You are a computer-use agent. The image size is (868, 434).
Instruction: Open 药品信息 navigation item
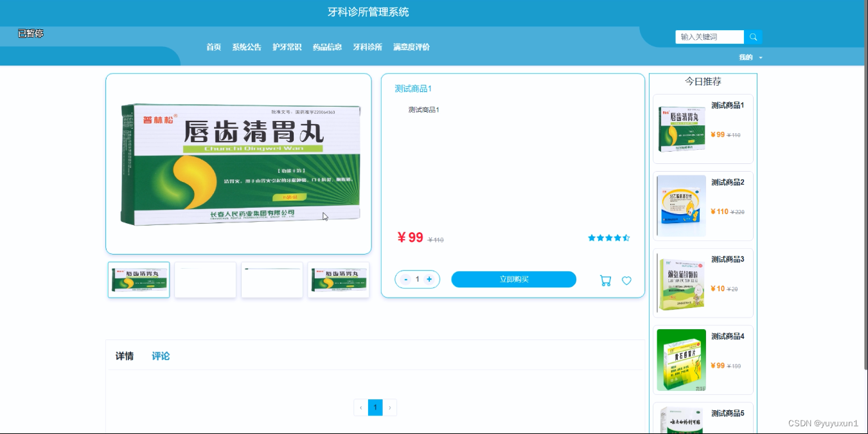[x=327, y=47]
